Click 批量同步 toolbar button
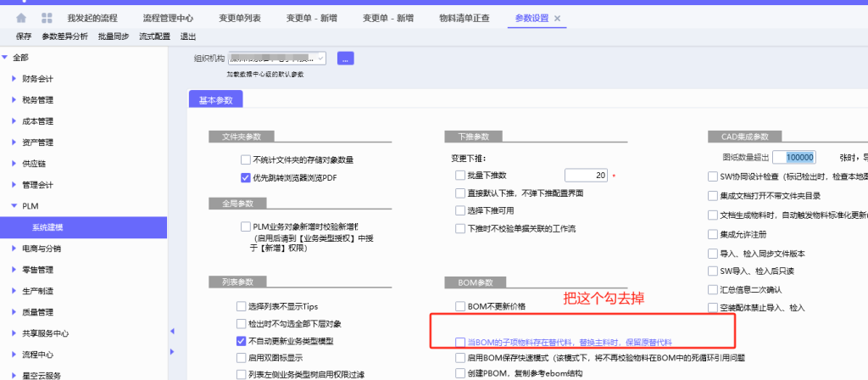This screenshot has height=380, width=868. 114,37
